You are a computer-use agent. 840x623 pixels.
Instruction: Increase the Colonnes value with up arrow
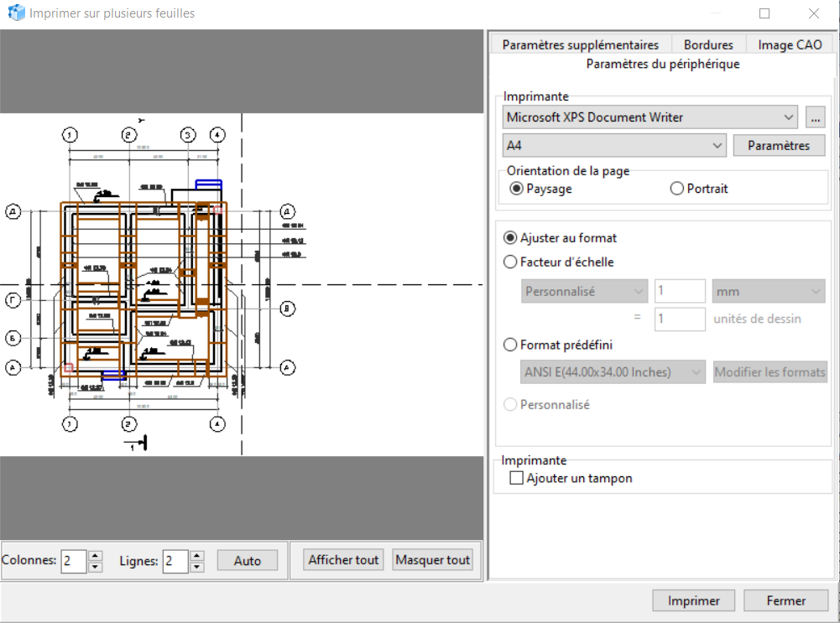95,555
